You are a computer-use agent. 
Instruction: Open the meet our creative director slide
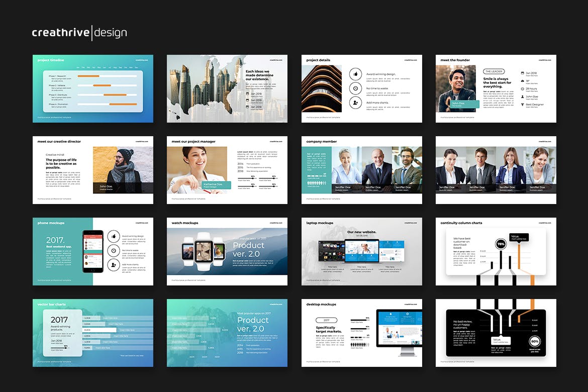coord(93,170)
